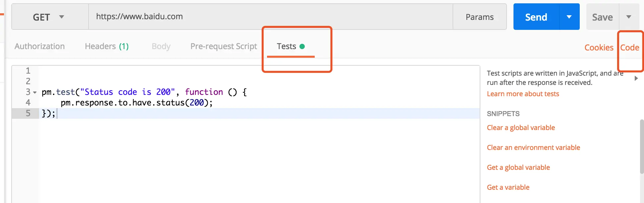This screenshot has width=644, height=203.
Task: Open the Cookies link
Action: coord(599,48)
